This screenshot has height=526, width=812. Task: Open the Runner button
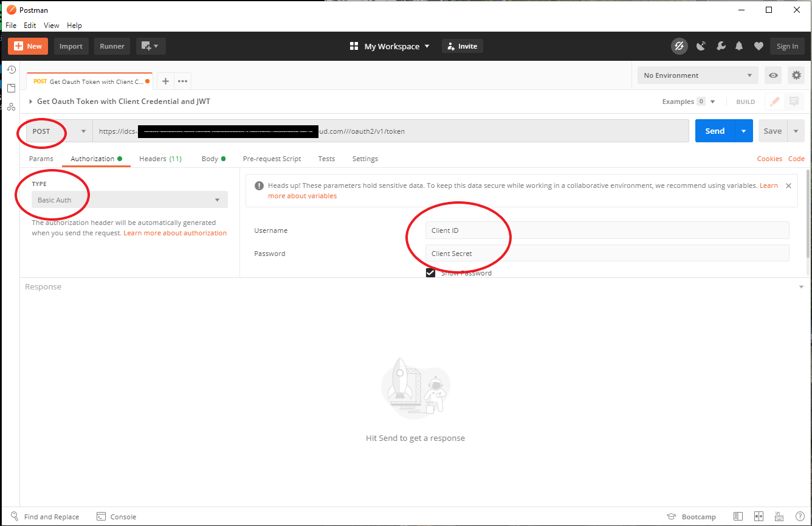point(112,46)
